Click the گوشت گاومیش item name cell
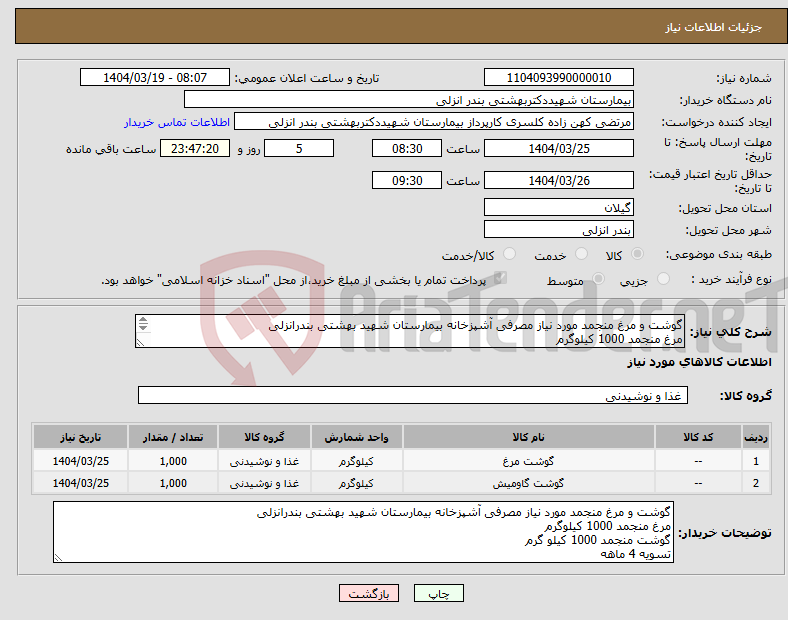The image size is (788, 620). pyautogui.click(x=528, y=483)
